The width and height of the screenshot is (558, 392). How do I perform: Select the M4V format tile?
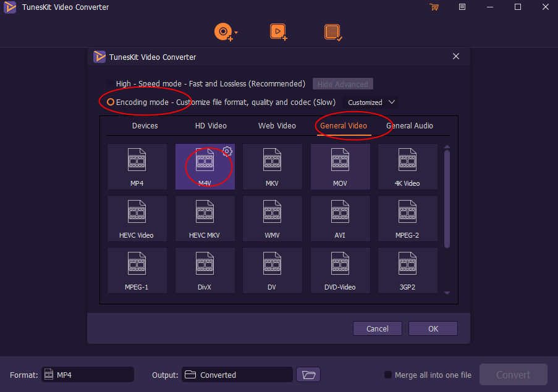pyautogui.click(x=205, y=167)
